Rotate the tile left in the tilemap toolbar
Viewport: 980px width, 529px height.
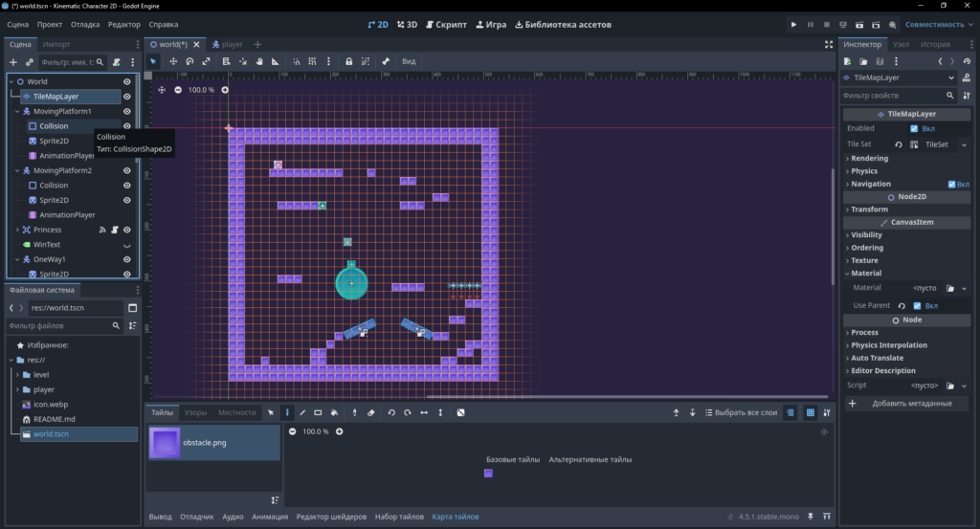(391, 413)
